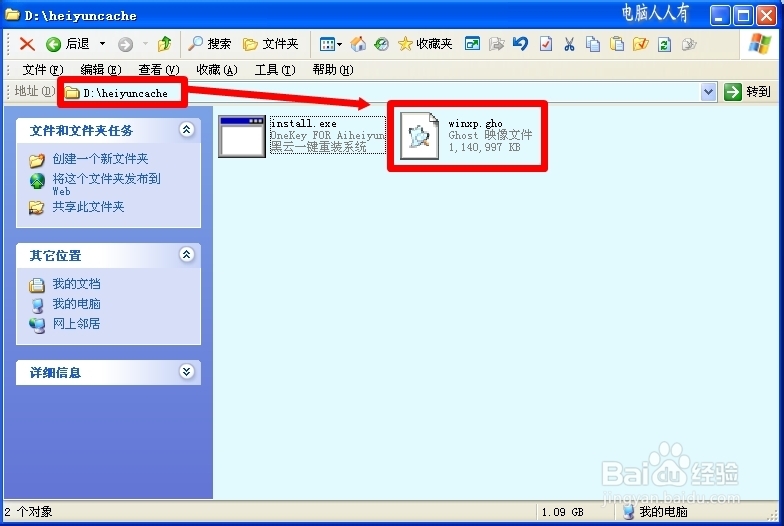Click the blue undo arrow icon
Image resolution: width=784 pixels, height=526 pixels.
click(520, 44)
